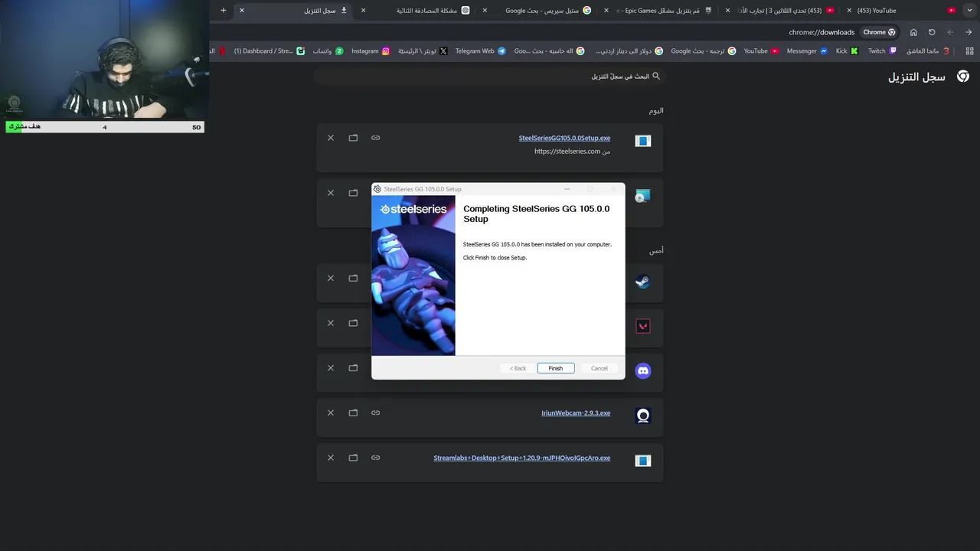Close the سجل التنزيل downloads tab

pyautogui.click(x=242, y=11)
